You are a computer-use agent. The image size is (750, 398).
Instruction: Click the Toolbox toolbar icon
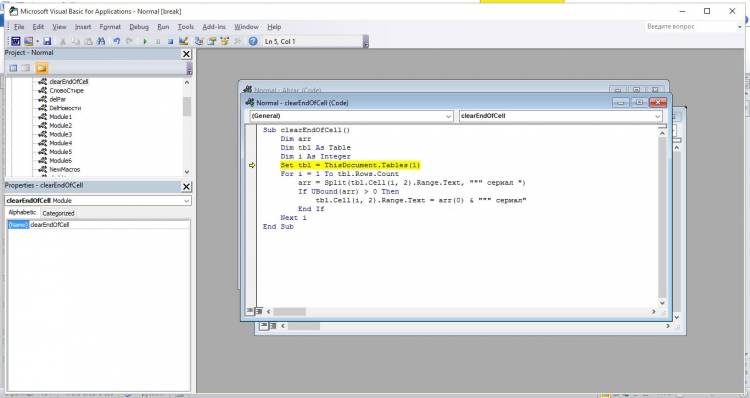click(237, 42)
